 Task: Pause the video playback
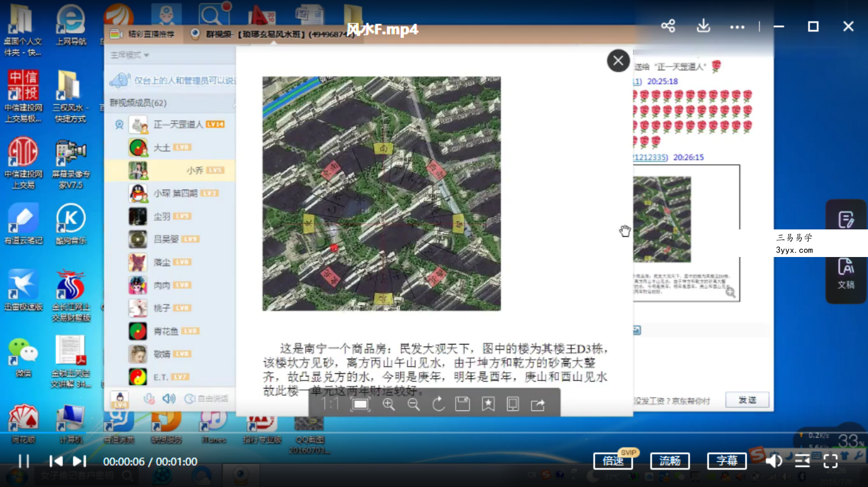[24, 461]
